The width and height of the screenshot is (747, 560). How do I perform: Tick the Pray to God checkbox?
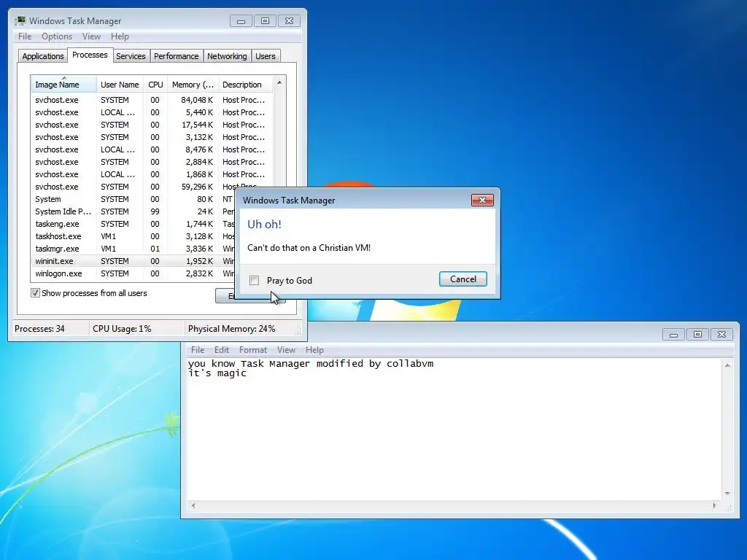pos(255,281)
